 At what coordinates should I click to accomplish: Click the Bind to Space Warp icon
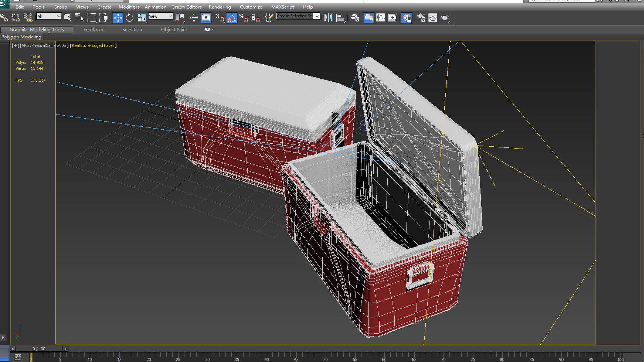(28, 18)
